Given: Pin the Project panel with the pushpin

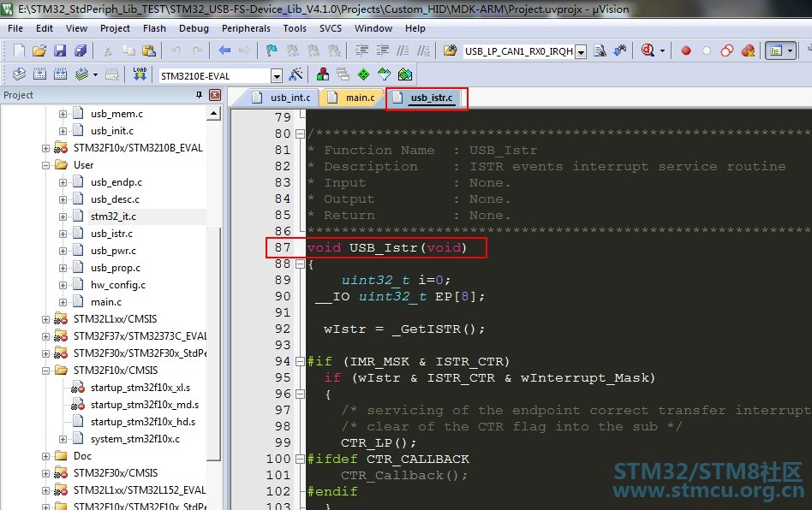Looking at the screenshot, I should point(199,95).
